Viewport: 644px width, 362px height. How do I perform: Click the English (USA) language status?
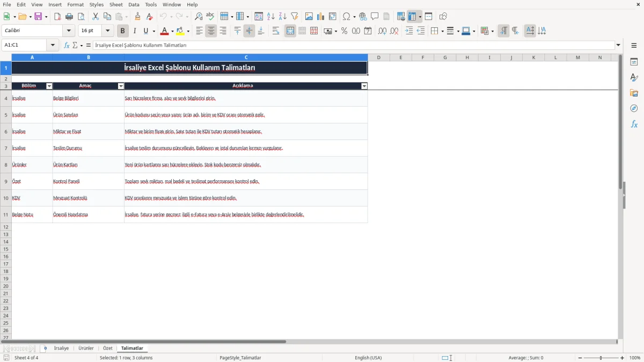point(368,358)
